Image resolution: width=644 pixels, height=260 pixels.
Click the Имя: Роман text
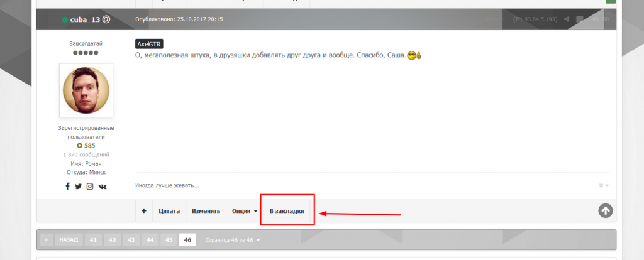point(86,164)
